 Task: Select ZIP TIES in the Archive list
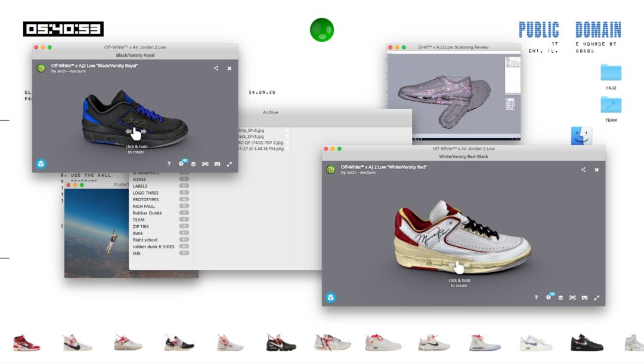pos(160,226)
